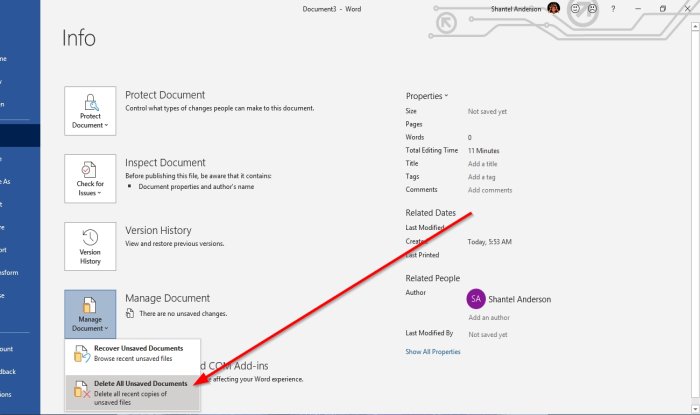The width and height of the screenshot is (700, 415).
Task: Click the Related Dates heading
Action: pyautogui.click(x=430, y=213)
